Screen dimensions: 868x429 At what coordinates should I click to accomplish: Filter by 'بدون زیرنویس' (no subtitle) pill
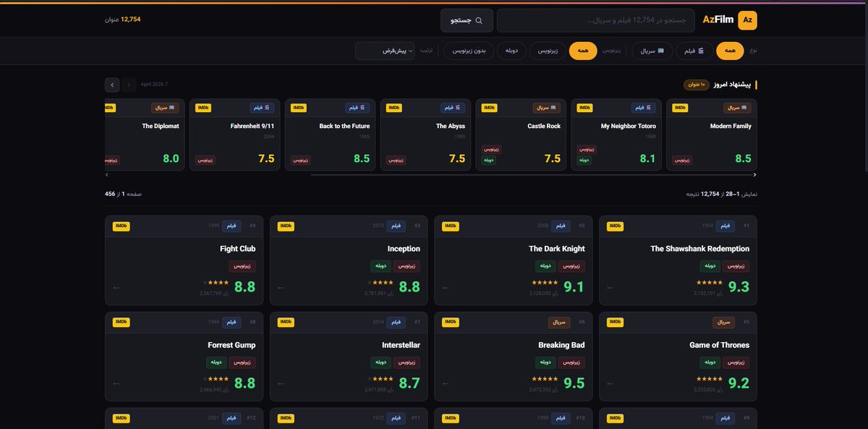point(469,51)
